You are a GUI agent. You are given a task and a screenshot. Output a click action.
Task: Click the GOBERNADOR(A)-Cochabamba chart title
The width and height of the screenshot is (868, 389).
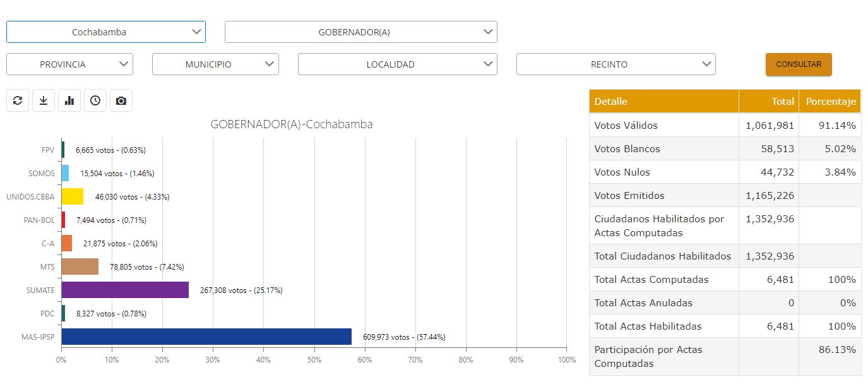[x=292, y=124]
